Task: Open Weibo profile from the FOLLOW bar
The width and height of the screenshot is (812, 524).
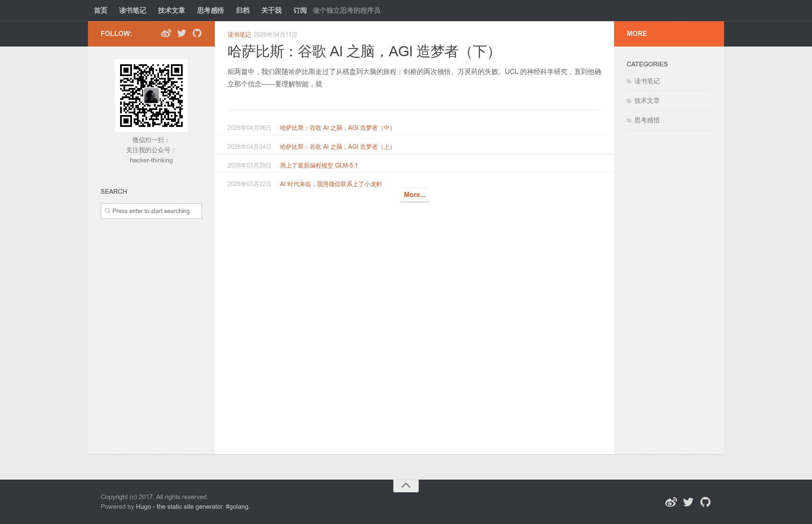Action: [x=166, y=33]
